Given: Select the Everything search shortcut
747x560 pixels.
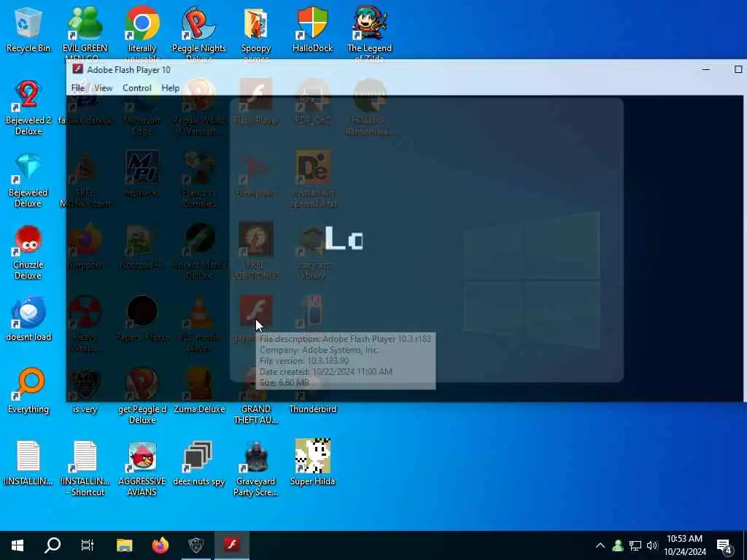Looking at the screenshot, I should pos(28,391).
